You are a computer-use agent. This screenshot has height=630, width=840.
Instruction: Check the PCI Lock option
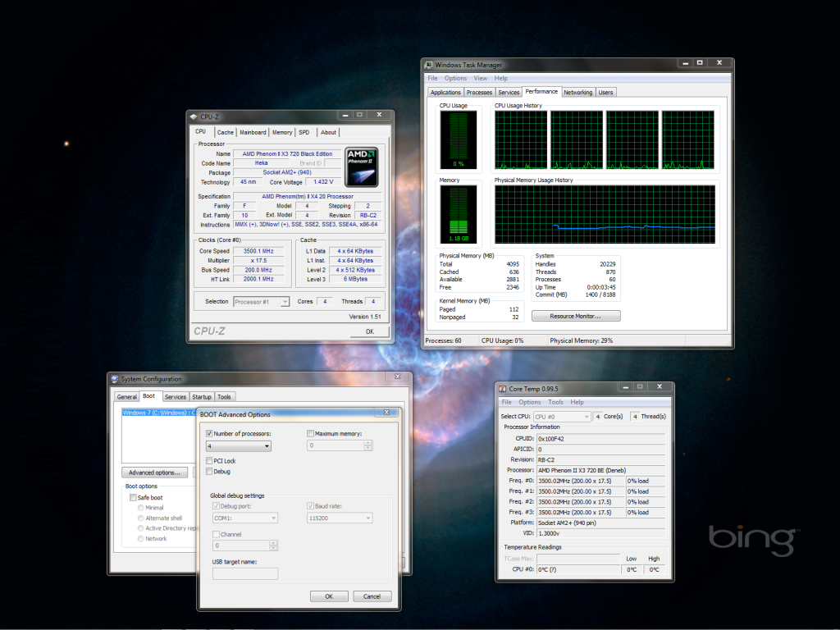[209, 461]
